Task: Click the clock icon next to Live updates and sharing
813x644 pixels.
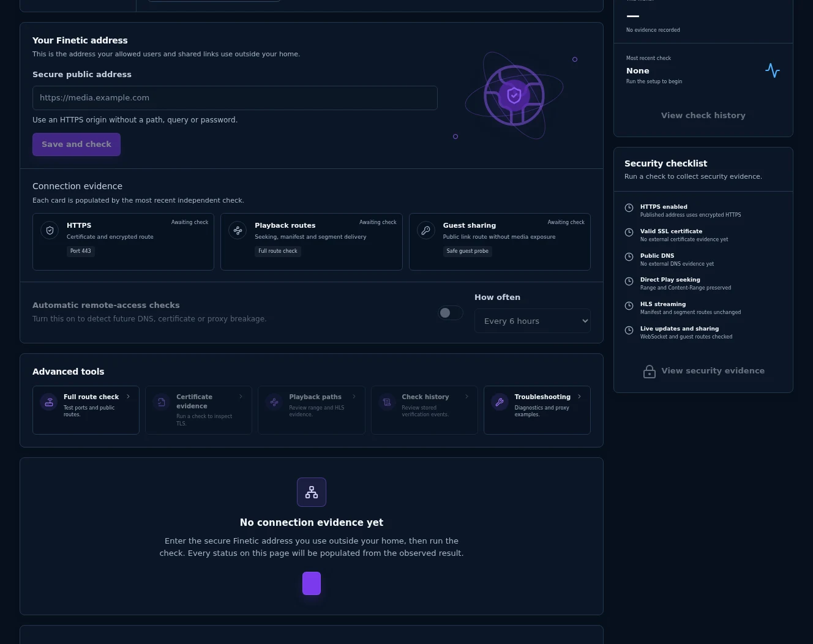Action: (x=629, y=330)
